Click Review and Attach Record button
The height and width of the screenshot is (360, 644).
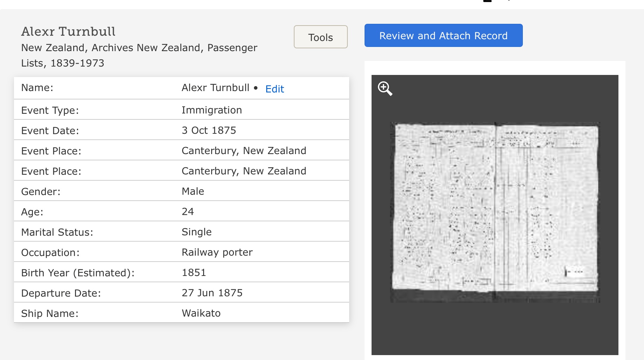click(x=443, y=36)
